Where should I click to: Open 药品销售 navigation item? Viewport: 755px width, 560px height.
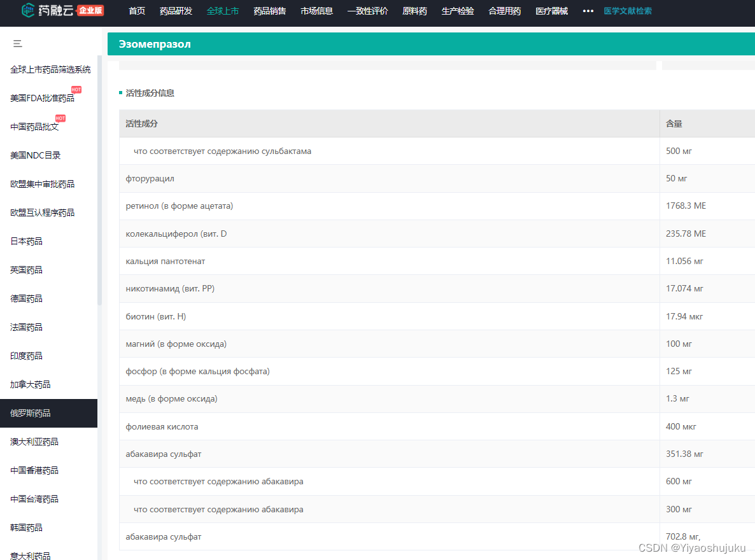[270, 11]
